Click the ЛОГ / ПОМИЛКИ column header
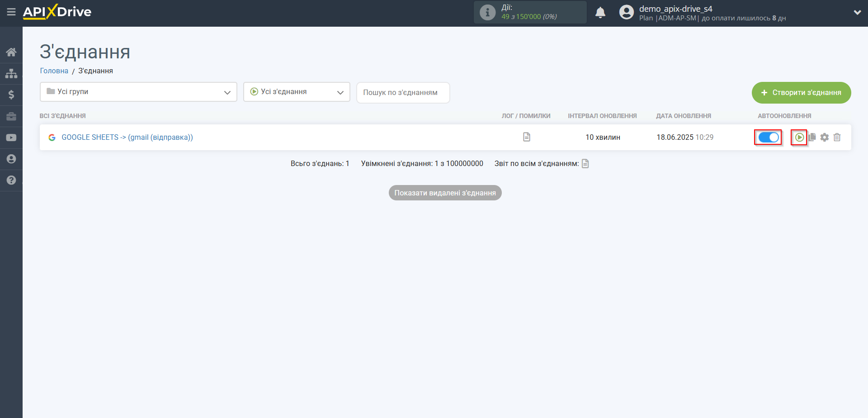The width and height of the screenshot is (868, 418). tap(526, 116)
